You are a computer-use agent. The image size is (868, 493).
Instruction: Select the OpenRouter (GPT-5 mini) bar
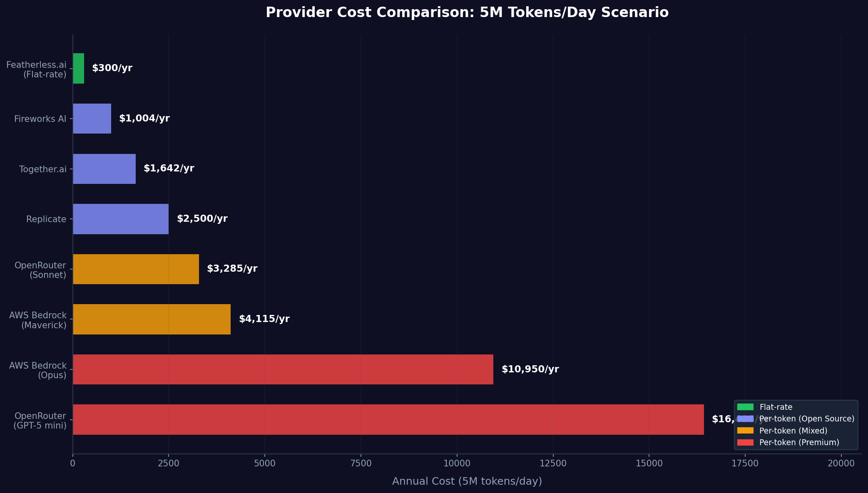tap(387, 420)
